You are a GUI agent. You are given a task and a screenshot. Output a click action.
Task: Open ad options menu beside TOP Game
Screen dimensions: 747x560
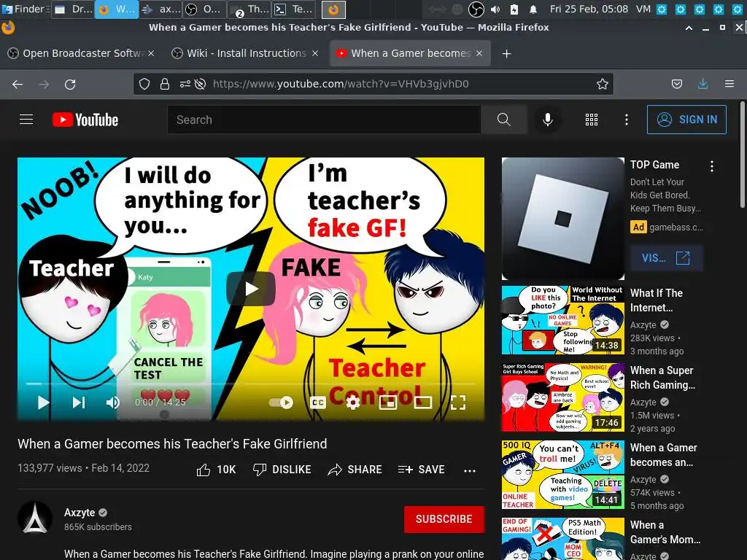pos(712,166)
